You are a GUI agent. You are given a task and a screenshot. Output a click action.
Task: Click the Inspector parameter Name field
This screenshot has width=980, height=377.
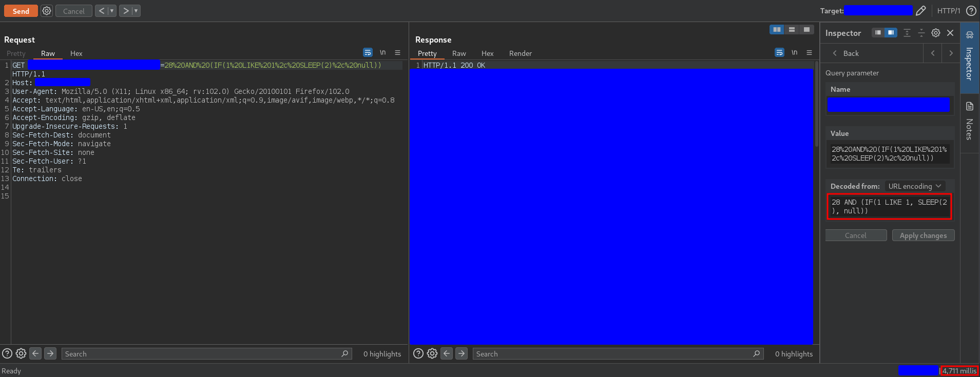point(888,105)
